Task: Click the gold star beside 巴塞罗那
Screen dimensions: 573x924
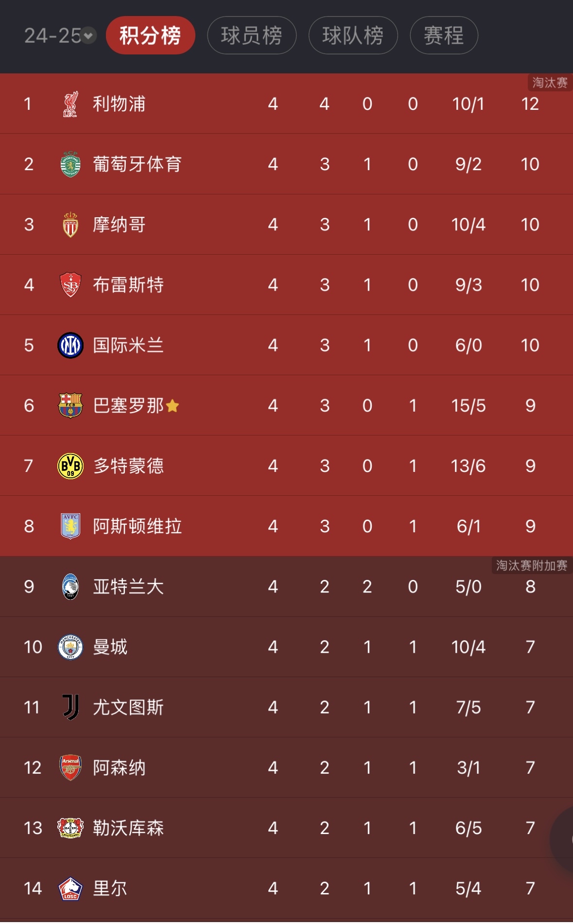Action: pos(173,406)
